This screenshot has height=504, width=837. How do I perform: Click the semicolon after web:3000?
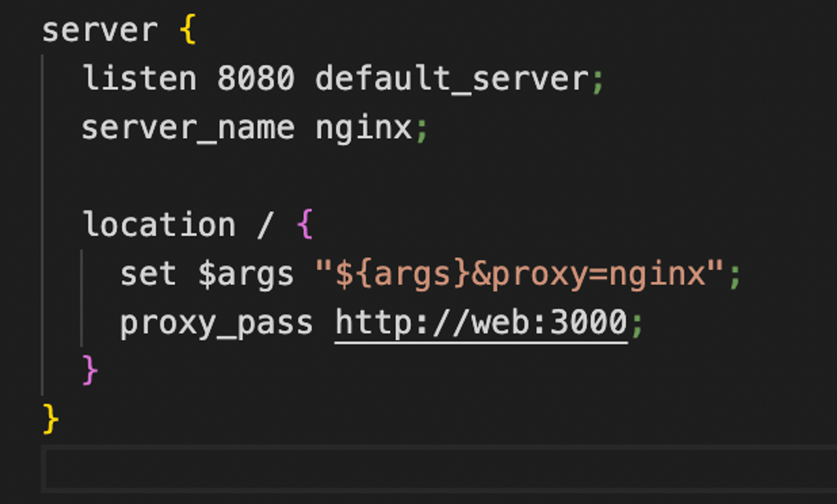(637, 325)
